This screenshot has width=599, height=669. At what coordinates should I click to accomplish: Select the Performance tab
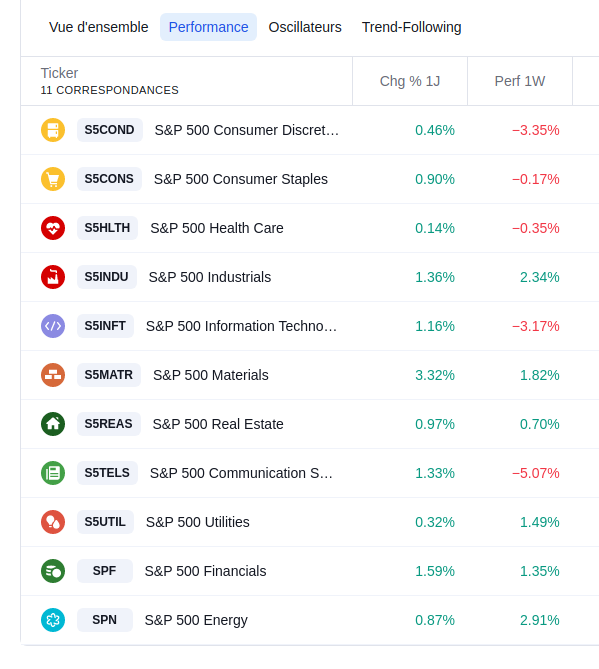click(x=208, y=27)
